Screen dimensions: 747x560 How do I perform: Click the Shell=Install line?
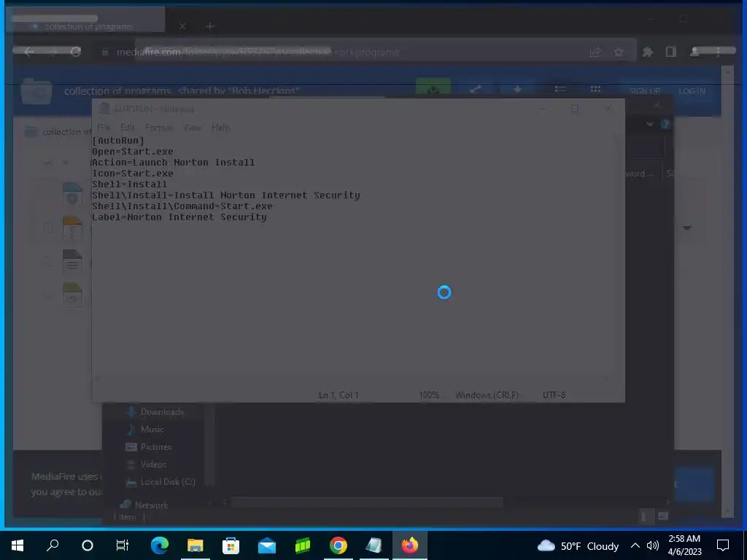click(130, 184)
